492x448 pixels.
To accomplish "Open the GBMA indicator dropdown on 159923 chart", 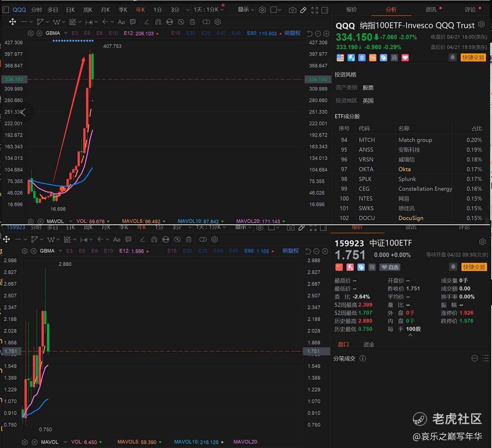I will point(60,251).
